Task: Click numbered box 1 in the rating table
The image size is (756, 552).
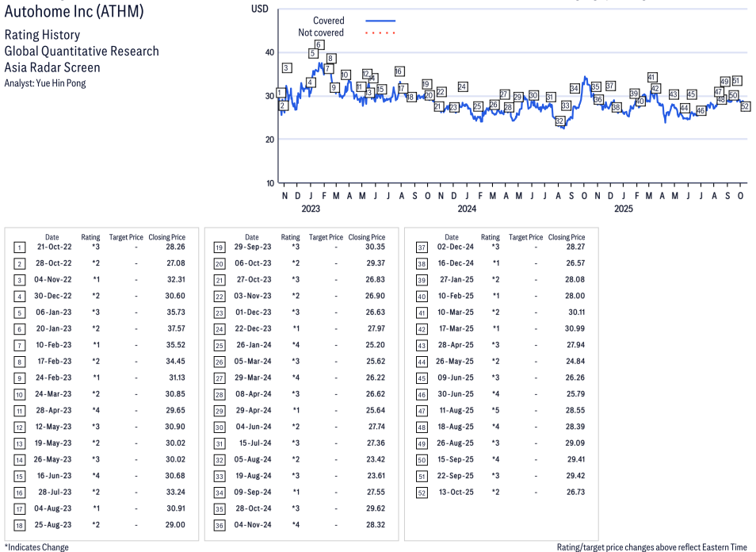Action: tap(19, 247)
